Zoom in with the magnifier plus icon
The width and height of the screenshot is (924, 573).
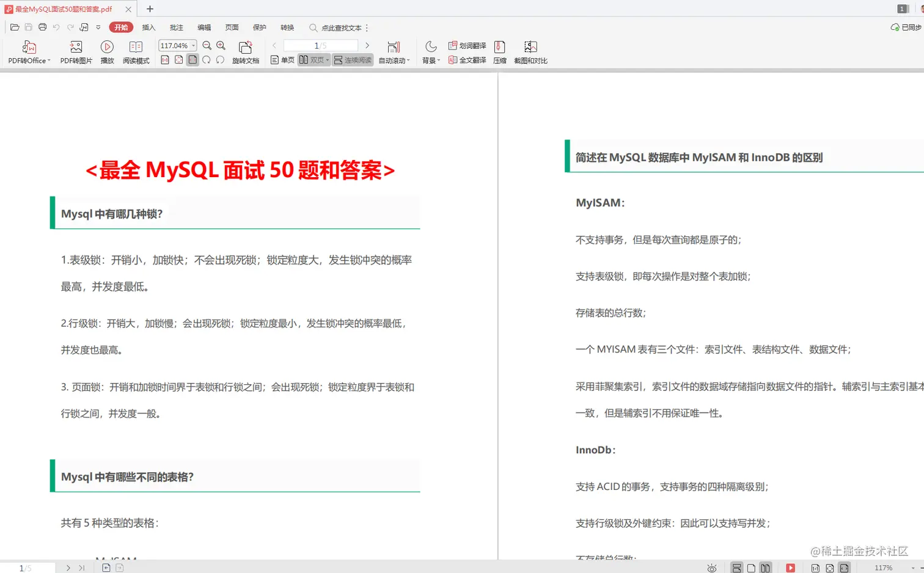click(x=220, y=45)
